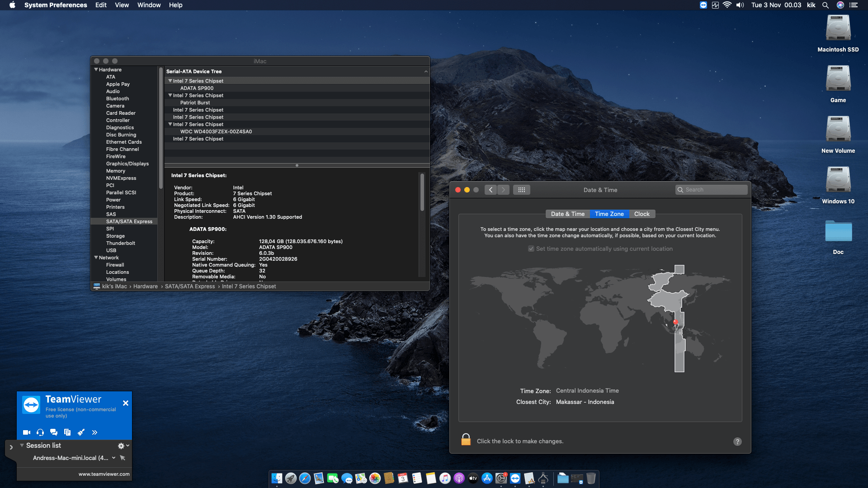
Task: Open the Window menu
Action: (149, 5)
